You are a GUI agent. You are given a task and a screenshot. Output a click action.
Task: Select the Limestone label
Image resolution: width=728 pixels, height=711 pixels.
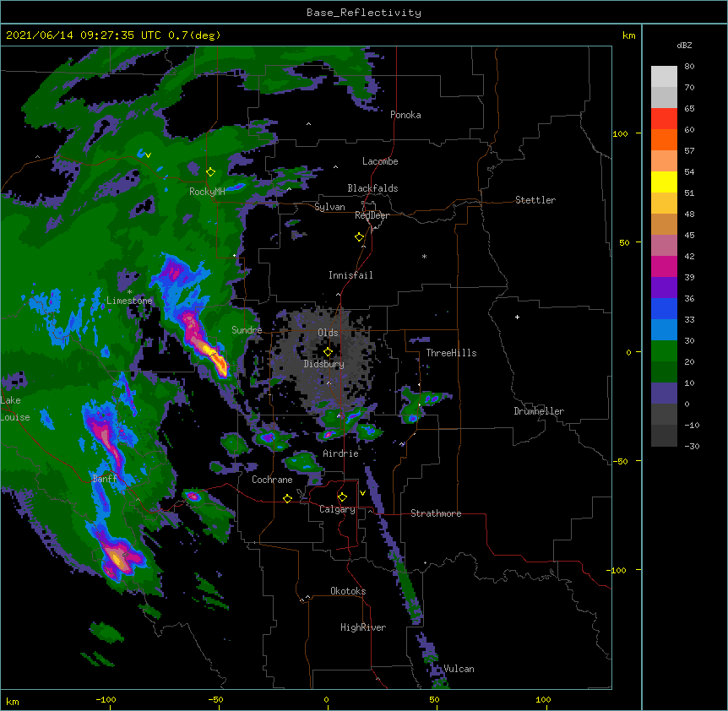pyautogui.click(x=129, y=301)
